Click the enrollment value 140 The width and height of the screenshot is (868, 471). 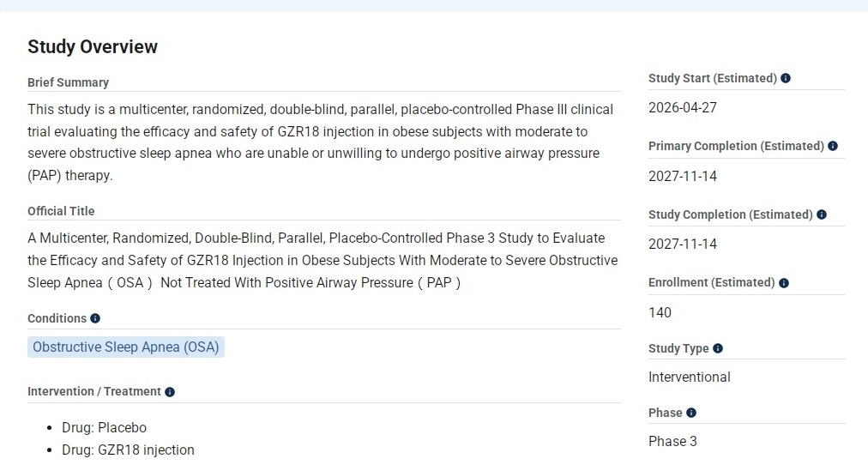click(x=660, y=312)
